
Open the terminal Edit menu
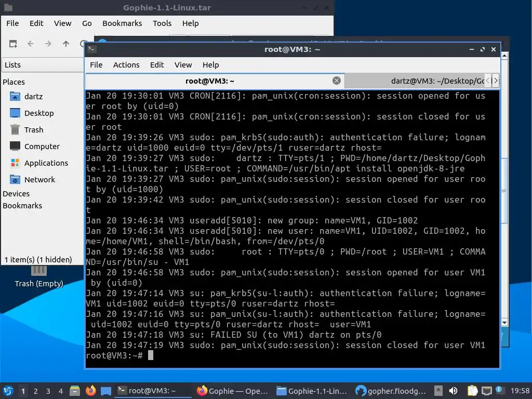click(157, 65)
